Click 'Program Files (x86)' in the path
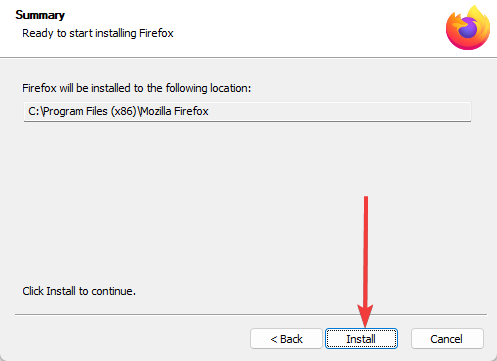Screen dimensions: 497x361 [x=90, y=111]
